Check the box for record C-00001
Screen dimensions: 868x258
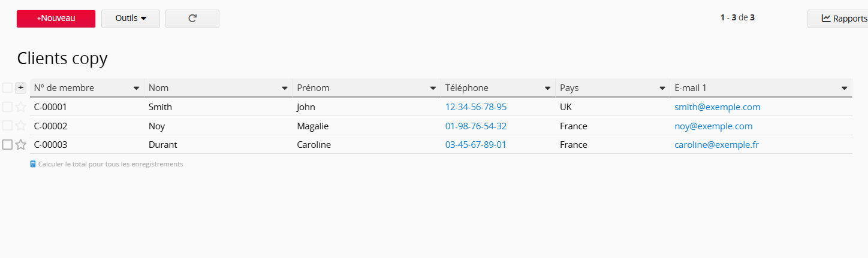7,107
